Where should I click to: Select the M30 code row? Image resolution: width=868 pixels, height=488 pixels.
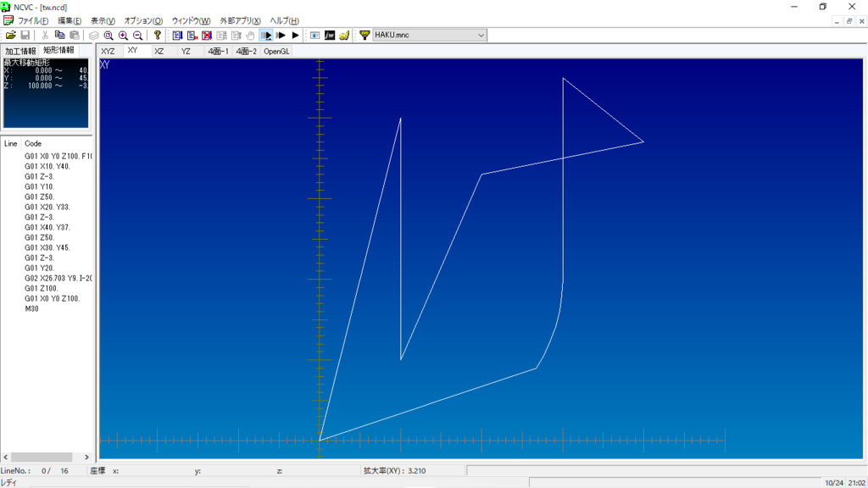31,308
